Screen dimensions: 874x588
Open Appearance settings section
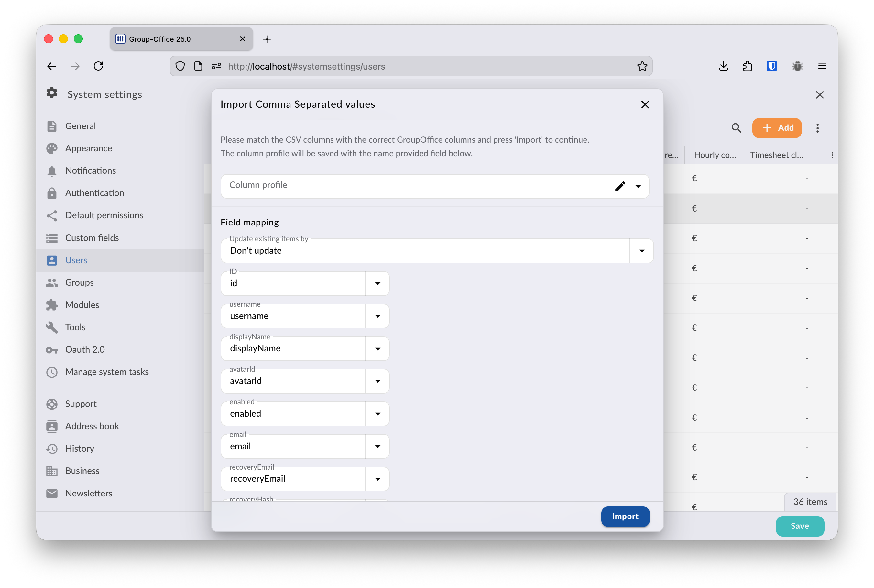click(x=120, y=148)
